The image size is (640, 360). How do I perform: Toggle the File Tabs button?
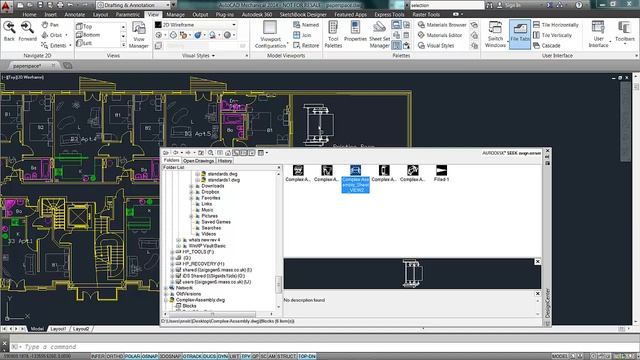[x=520, y=34]
